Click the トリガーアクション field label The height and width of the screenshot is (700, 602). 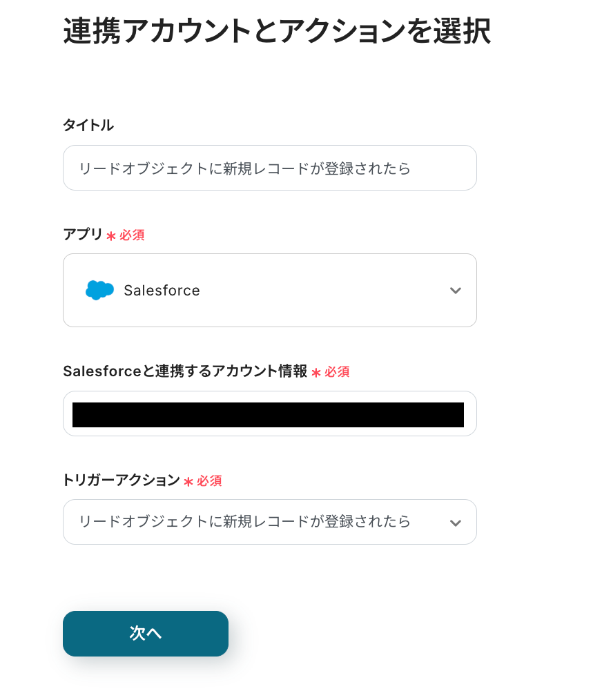coord(121,480)
